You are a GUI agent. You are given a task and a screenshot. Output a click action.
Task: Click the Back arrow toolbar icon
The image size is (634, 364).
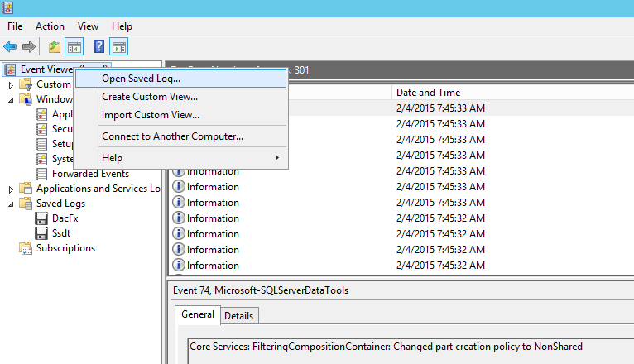coord(10,47)
